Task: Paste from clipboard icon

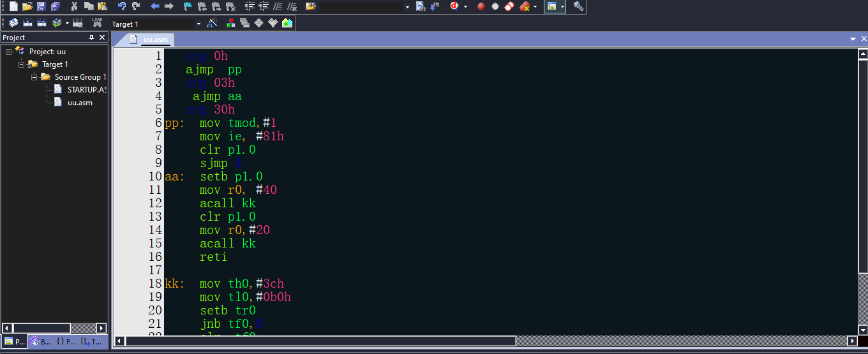Action: coord(102,6)
